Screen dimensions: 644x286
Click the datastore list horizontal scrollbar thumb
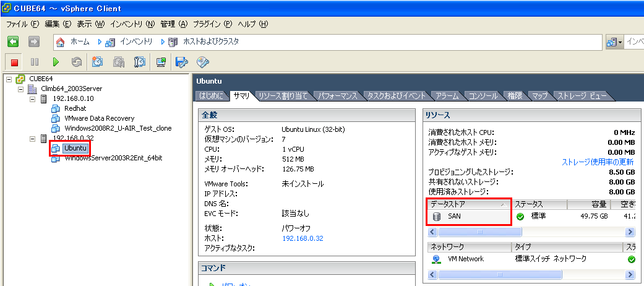pyautogui.click(x=479, y=232)
